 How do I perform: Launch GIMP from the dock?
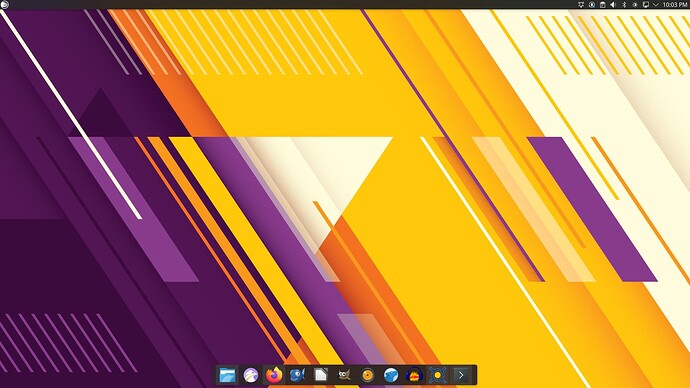coord(344,375)
